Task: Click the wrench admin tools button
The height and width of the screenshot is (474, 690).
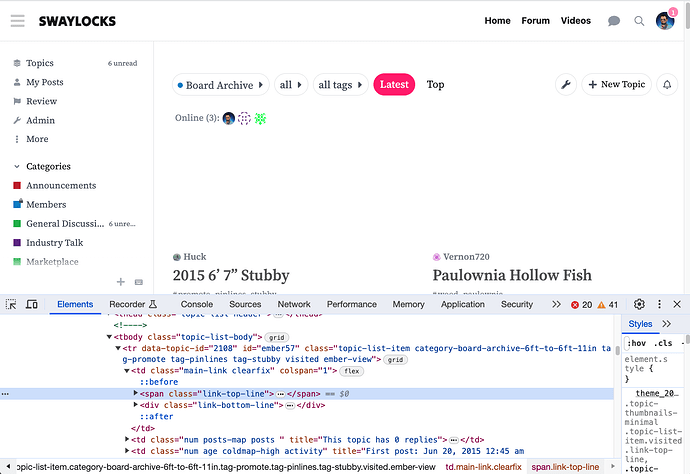Action: 566,85
